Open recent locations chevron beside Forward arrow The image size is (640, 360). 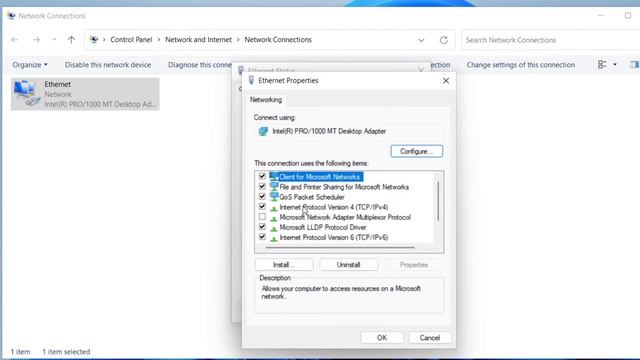coord(54,40)
